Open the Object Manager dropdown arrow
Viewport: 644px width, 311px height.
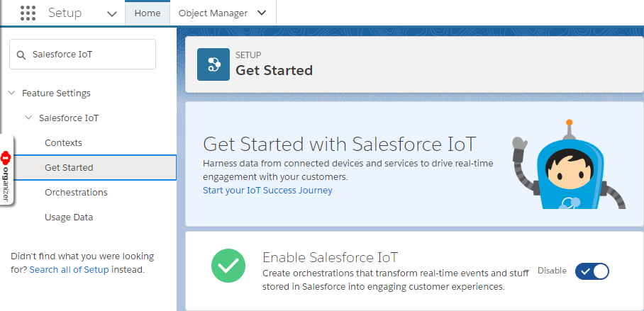pos(262,13)
